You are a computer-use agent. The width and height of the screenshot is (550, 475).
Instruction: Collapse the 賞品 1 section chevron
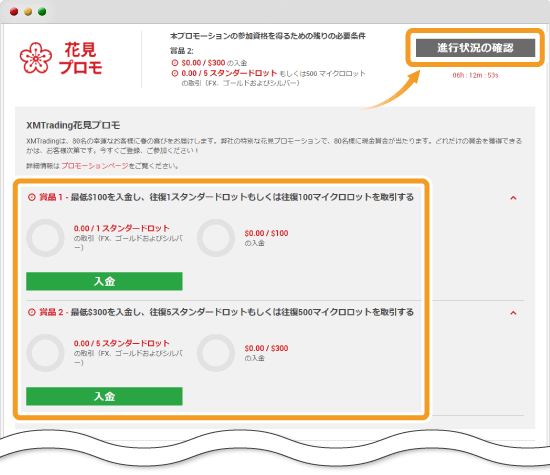pyautogui.click(x=513, y=198)
